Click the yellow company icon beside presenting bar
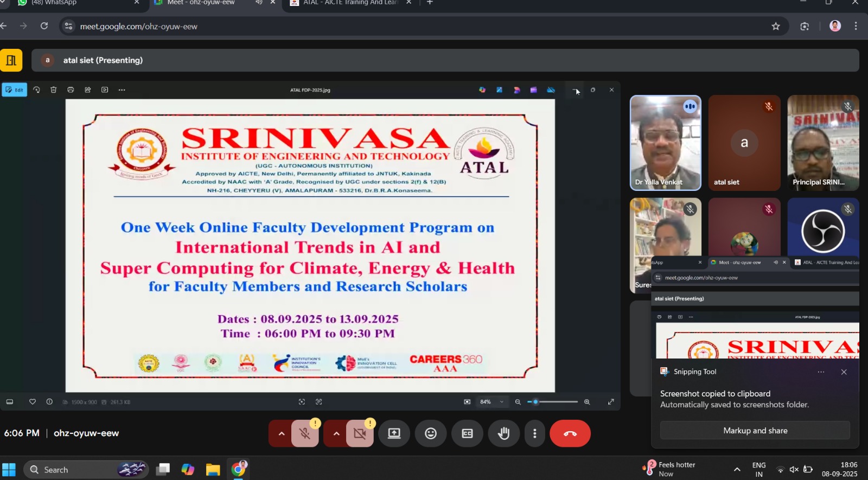868x480 pixels. (11, 60)
